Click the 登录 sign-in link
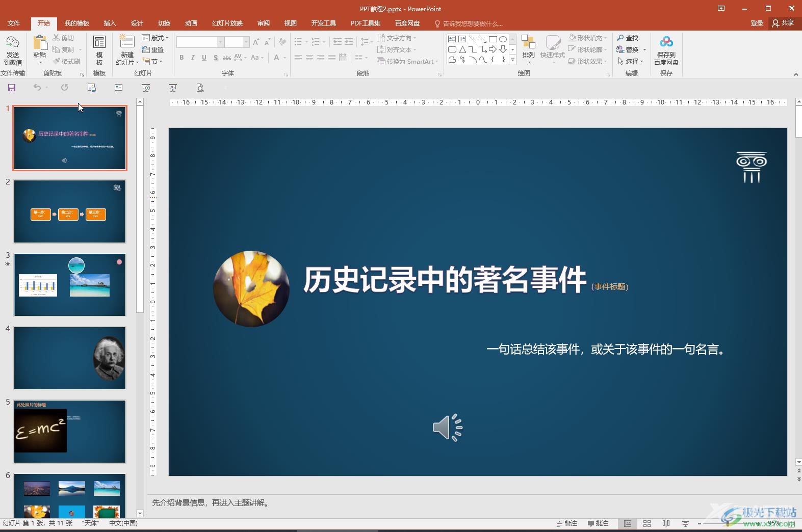This screenshot has width=802, height=532. click(757, 23)
